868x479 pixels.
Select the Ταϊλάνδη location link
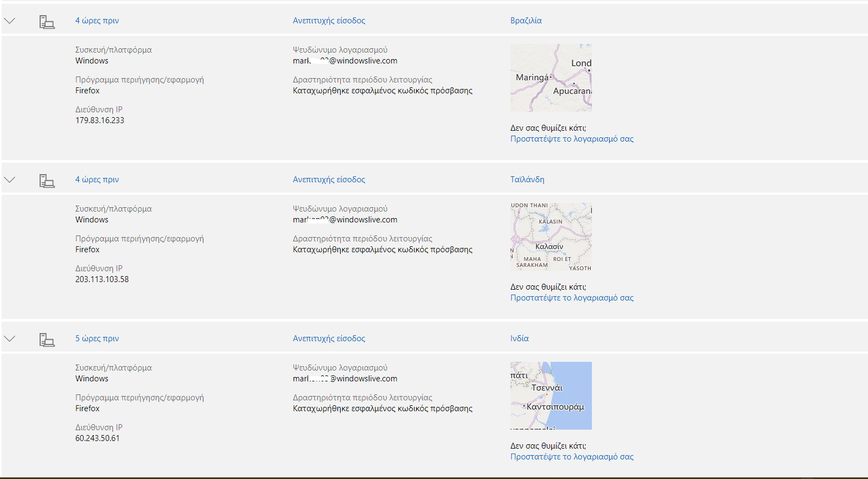(527, 180)
